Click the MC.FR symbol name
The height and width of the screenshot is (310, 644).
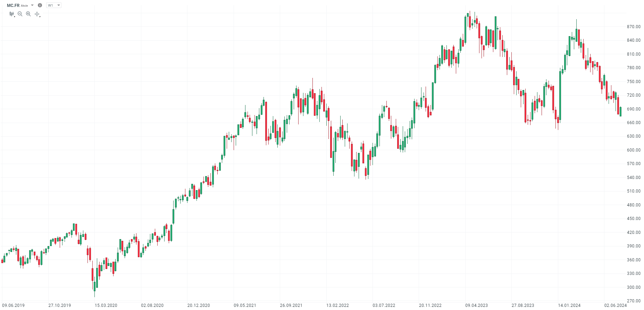point(13,6)
